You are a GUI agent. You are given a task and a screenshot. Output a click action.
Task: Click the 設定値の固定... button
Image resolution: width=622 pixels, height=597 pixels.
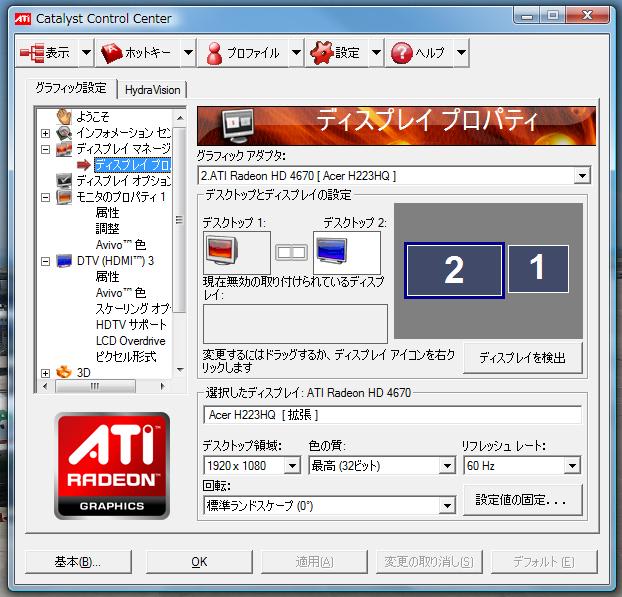[x=522, y=500]
